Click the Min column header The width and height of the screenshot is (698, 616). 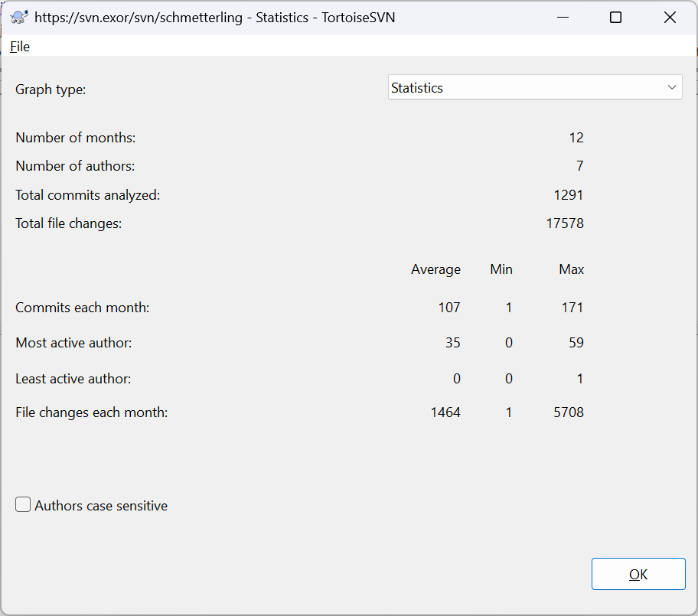[501, 269]
